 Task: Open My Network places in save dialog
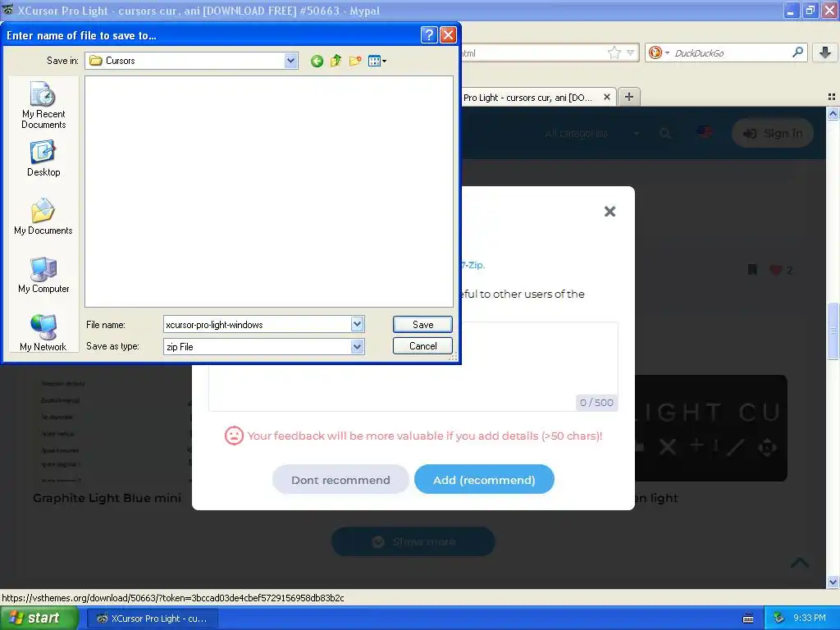pos(43,333)
